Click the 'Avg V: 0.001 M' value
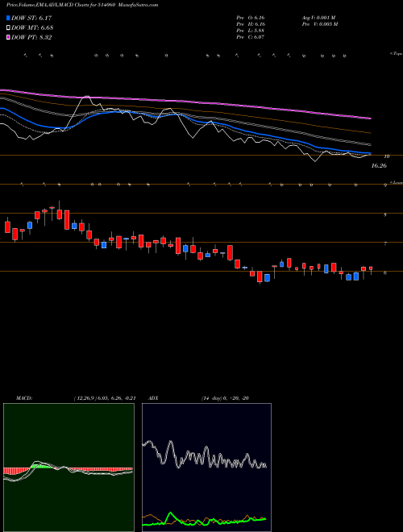403x532 pixels. pos(320,18)
